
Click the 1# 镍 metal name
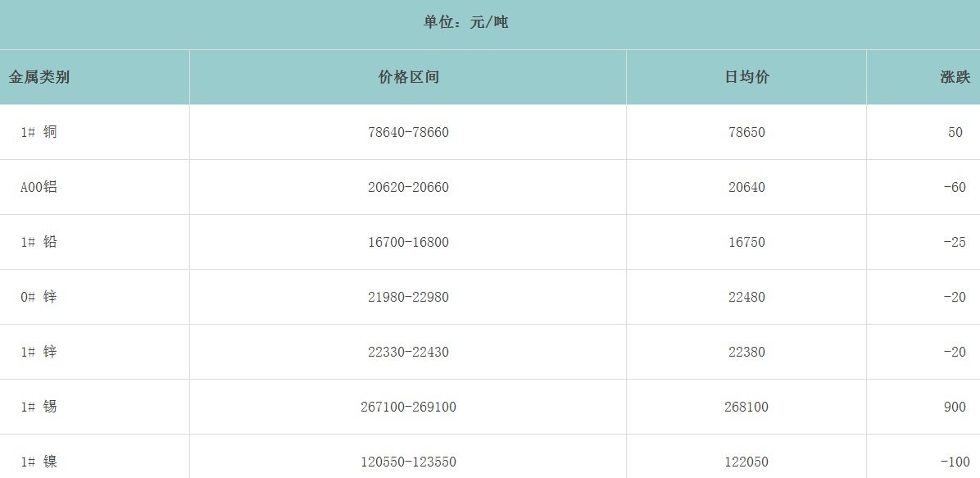coord(39,462)
